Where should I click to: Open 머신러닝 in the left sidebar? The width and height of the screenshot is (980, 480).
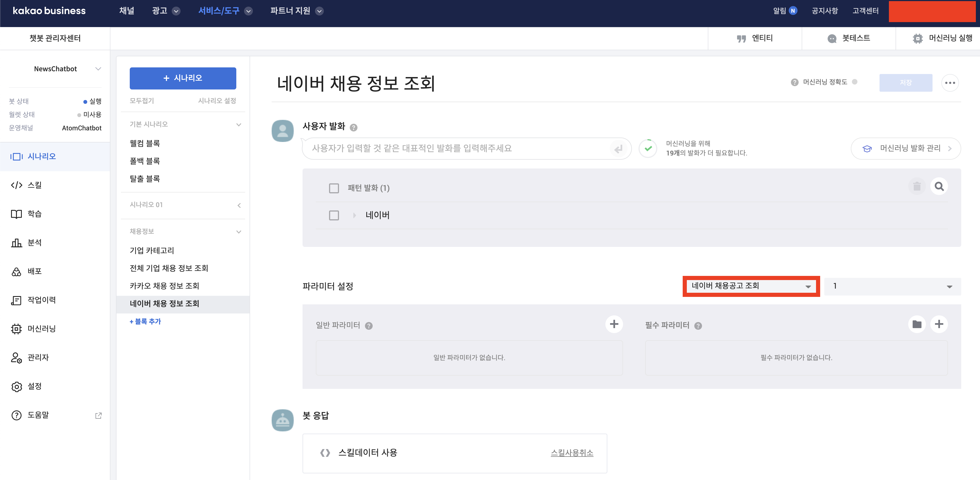coord(41,328)
